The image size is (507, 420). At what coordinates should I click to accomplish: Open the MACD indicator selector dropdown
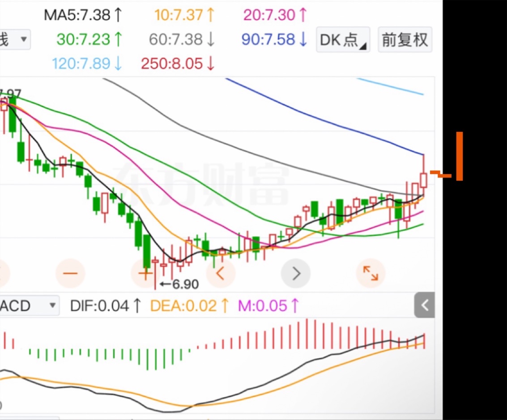point(29,305)
